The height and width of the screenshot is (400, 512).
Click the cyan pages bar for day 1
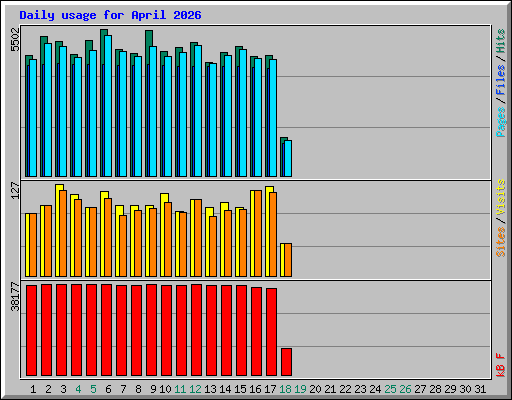[33, 118]
